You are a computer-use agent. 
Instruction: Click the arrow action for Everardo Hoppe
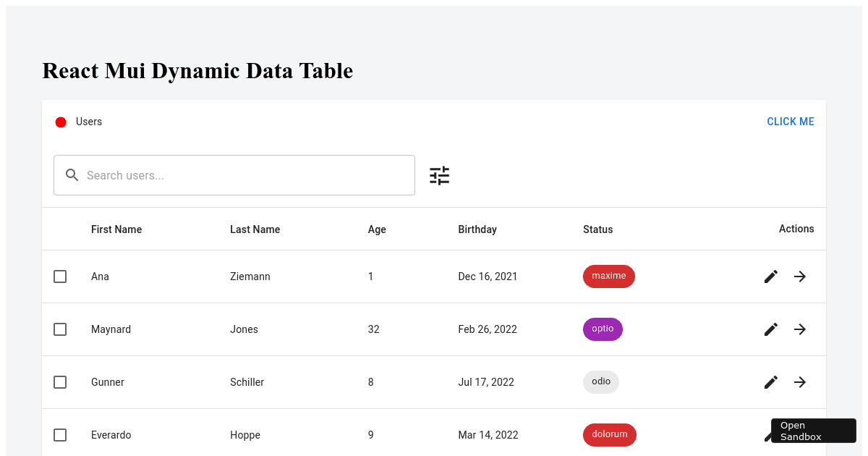coord(799,434)
